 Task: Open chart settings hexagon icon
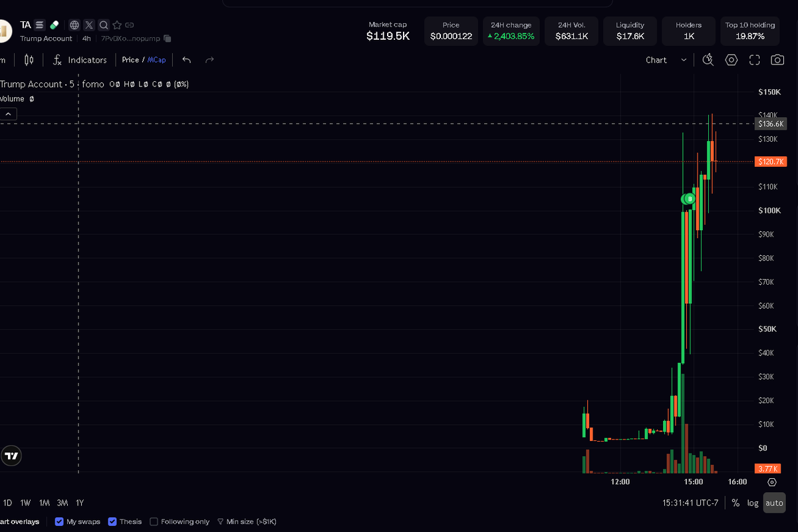[x=731, y=60]
